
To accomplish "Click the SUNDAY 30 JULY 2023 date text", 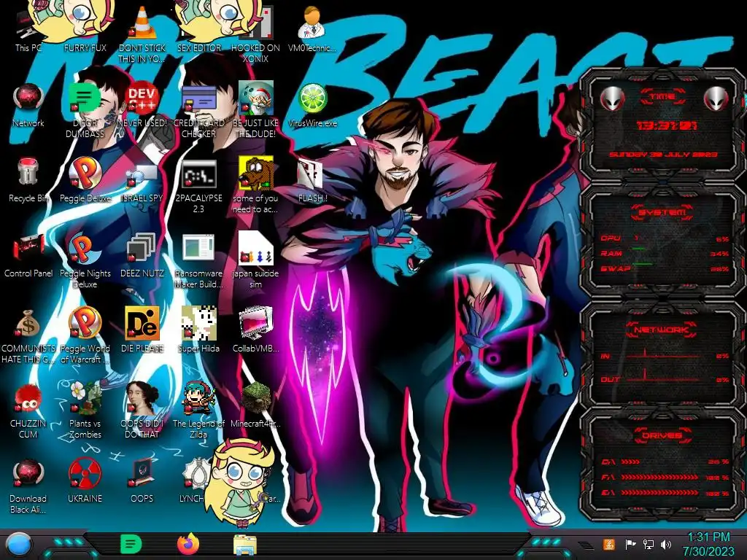I will tap(663, 155).
